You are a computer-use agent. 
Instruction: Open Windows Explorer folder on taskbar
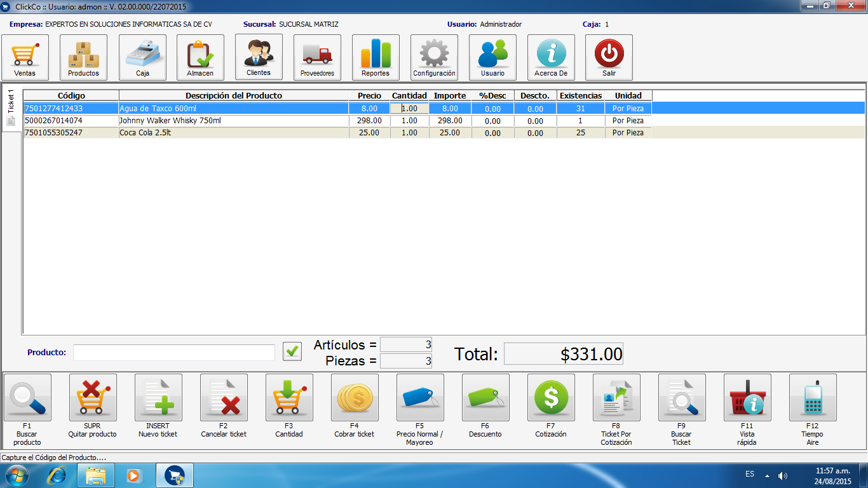96,475
